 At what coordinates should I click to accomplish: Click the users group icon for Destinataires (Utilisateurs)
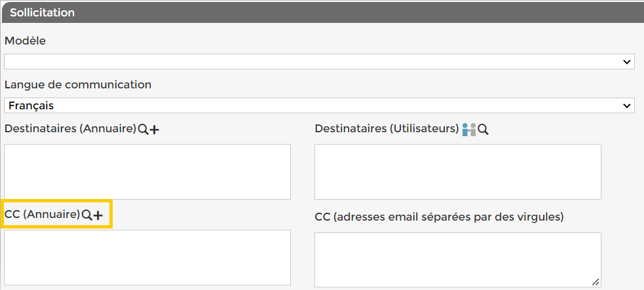[x=468, y=130]
